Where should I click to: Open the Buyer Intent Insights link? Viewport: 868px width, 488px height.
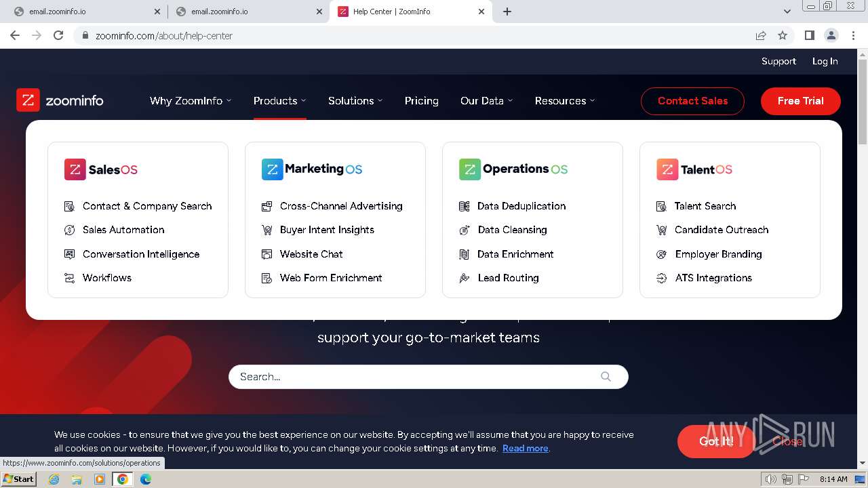click(327, 230)
